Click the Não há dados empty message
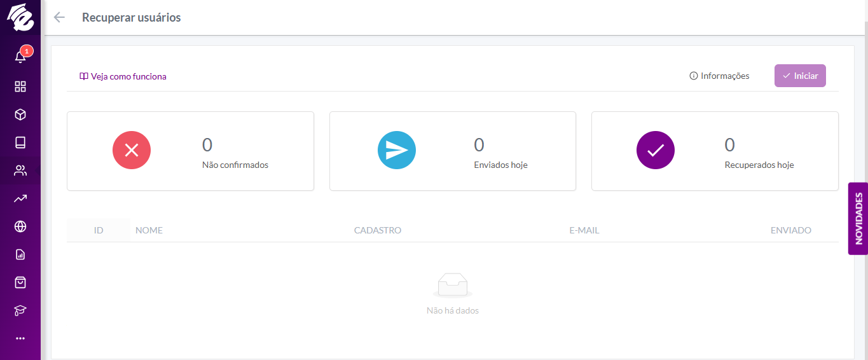The image size is (868, 360). (x=453, y=311)
